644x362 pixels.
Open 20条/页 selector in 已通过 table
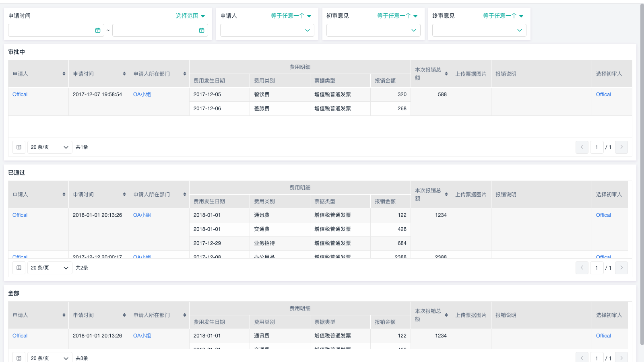50,268
